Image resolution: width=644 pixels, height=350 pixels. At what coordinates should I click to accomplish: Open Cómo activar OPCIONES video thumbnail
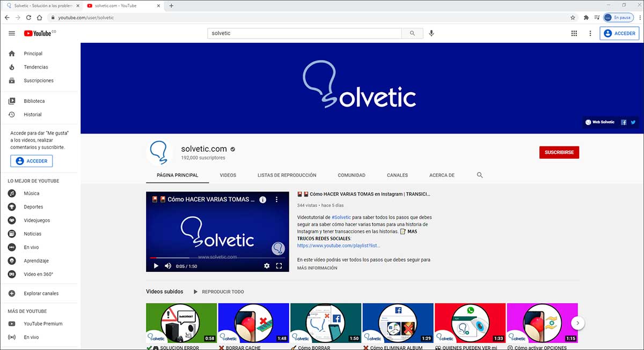pyautogui.click(x=542, y=323)
